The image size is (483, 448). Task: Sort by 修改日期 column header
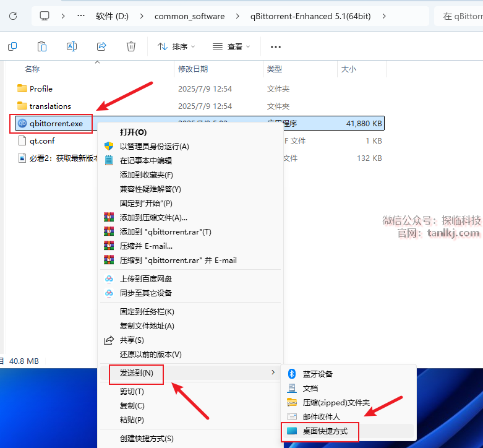[193, 69]
